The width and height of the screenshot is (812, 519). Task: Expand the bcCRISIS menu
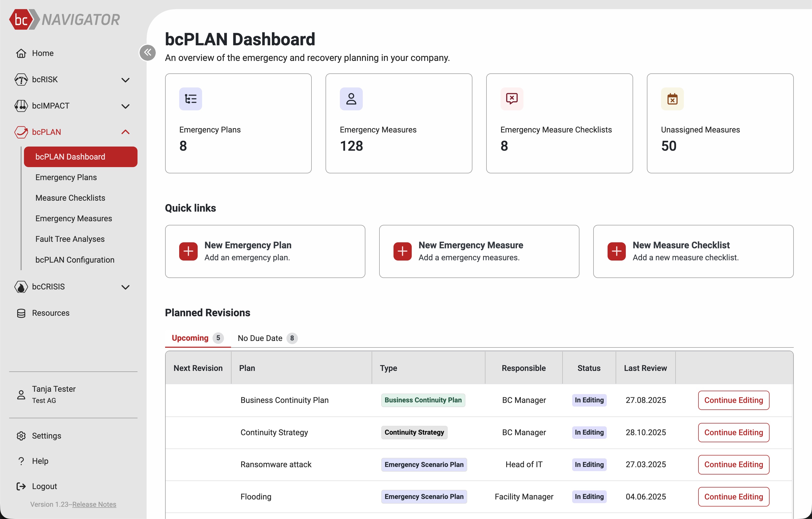(125, 287)
